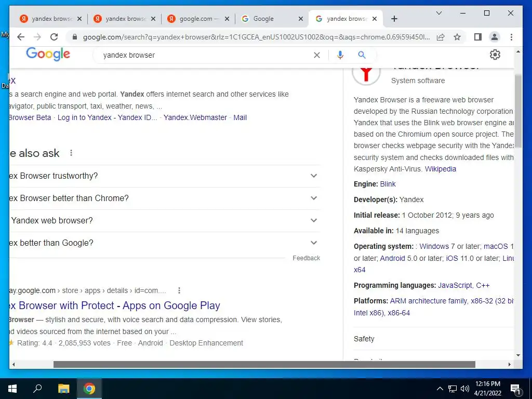
Task: Click the forward navigation arrow
Action: (37, 37)
